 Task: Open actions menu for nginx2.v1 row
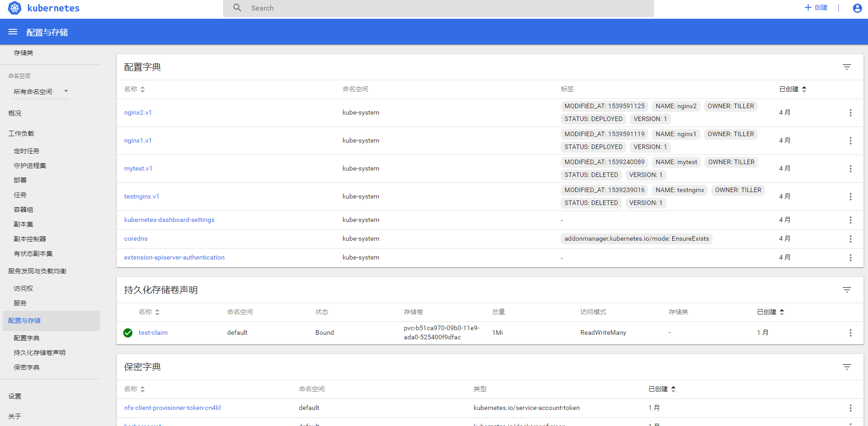tap(851, 113)
